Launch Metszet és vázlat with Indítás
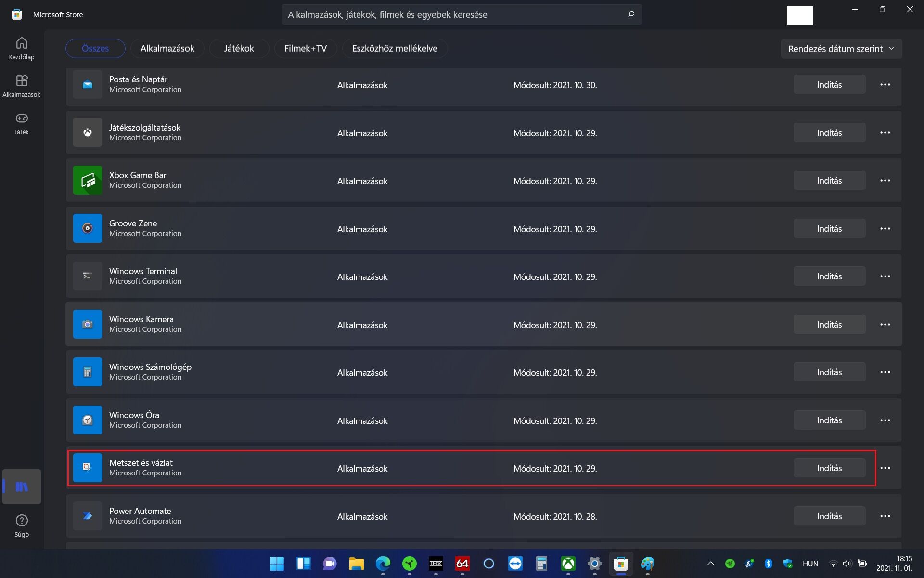The width and height of the screenshot is (924, 578). coord(829,468)
